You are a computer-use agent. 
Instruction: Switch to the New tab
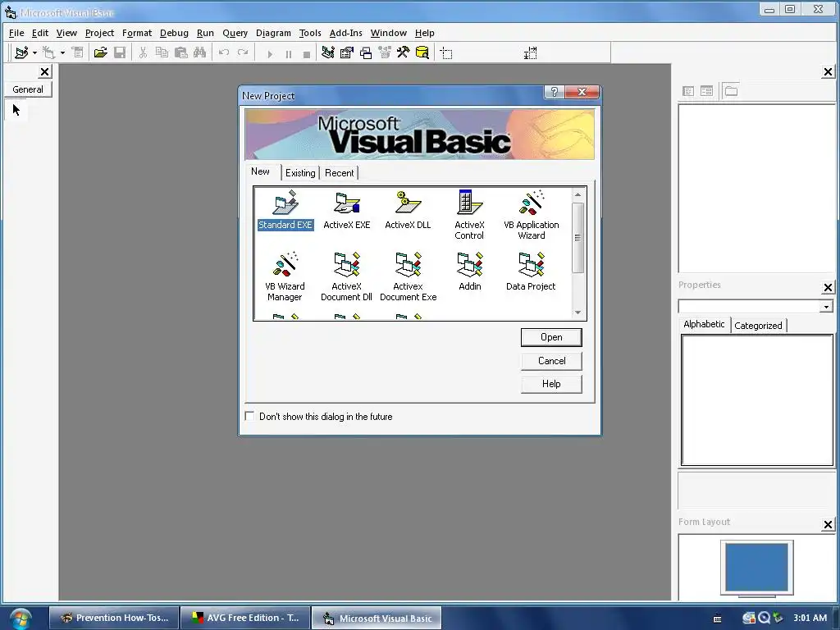coord(260,171)
